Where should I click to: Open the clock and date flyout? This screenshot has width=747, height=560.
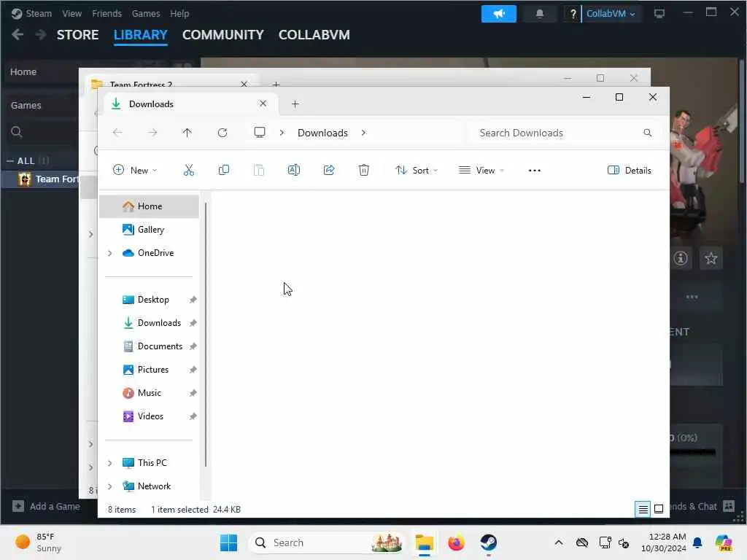(664, 542)
